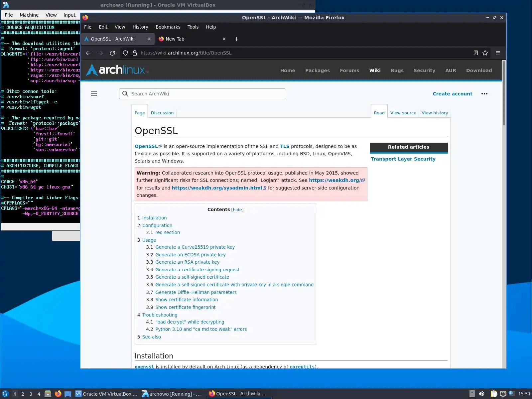Open Firefox Help menu
The image size is (532, 399).
(211, 27)
